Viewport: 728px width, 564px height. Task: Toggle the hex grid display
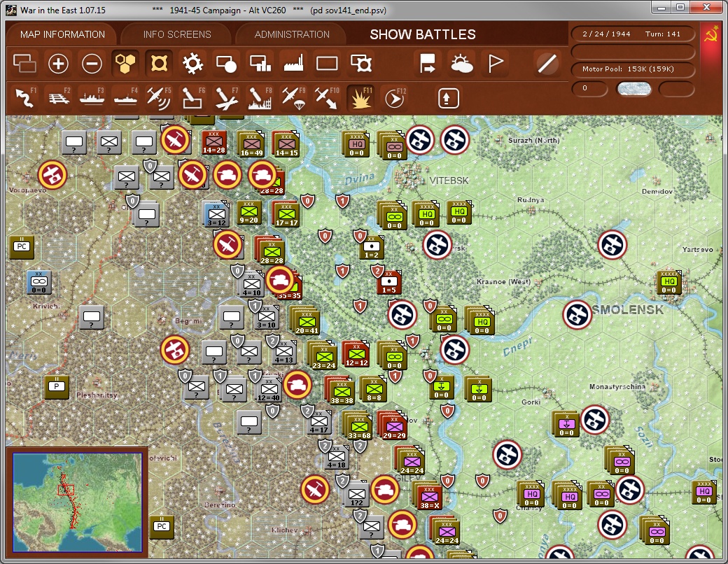[x=125, y=64]
